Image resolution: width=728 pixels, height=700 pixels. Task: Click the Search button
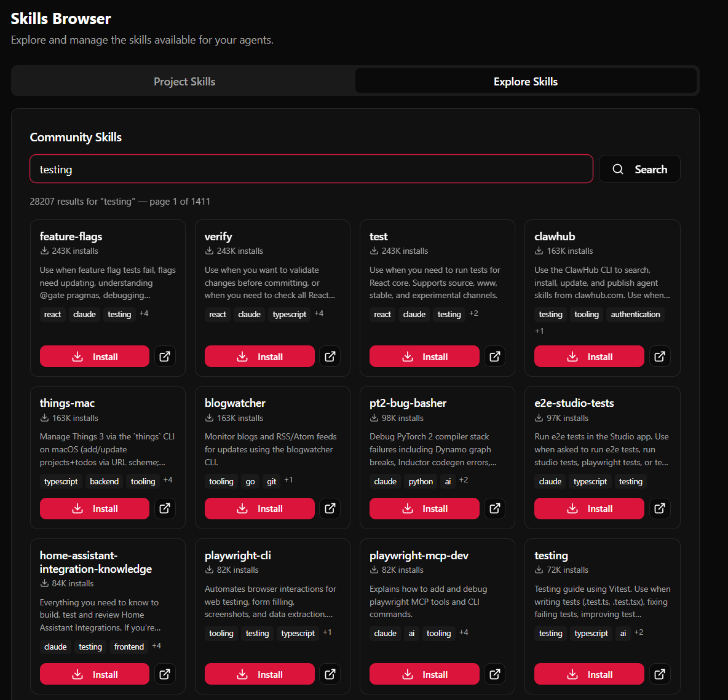[x=639, y=169]
